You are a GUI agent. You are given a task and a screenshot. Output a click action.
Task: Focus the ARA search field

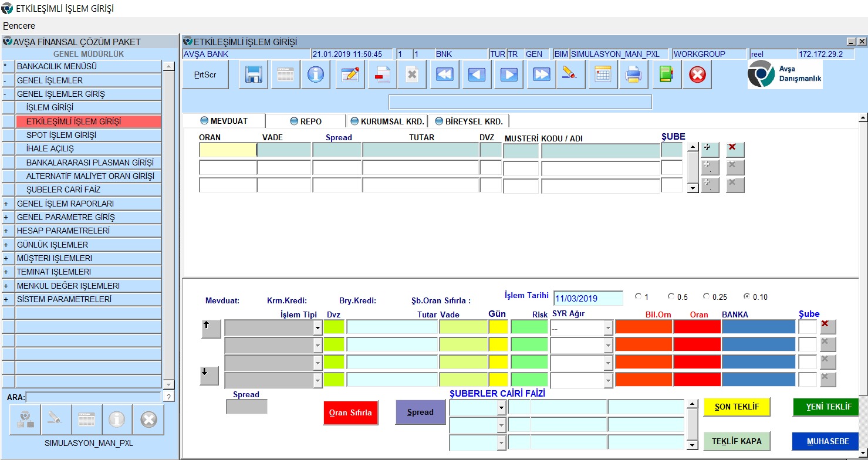[93, 397]
